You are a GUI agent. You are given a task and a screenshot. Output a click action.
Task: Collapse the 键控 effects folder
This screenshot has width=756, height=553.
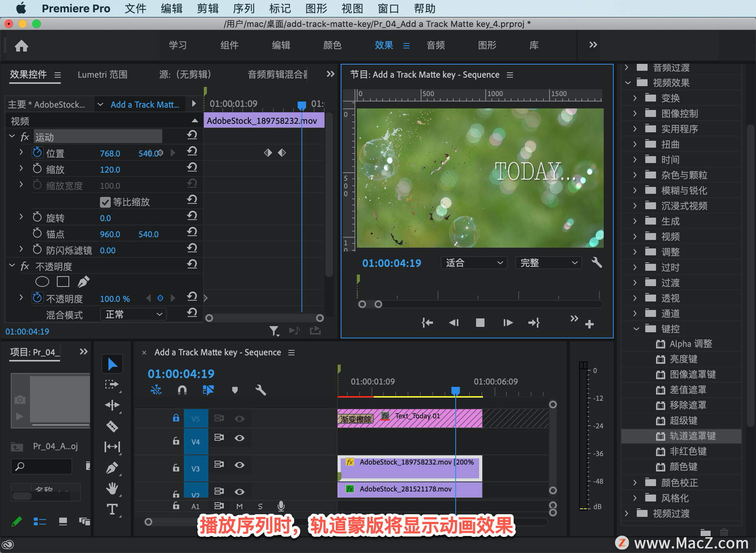pos(636,329)
